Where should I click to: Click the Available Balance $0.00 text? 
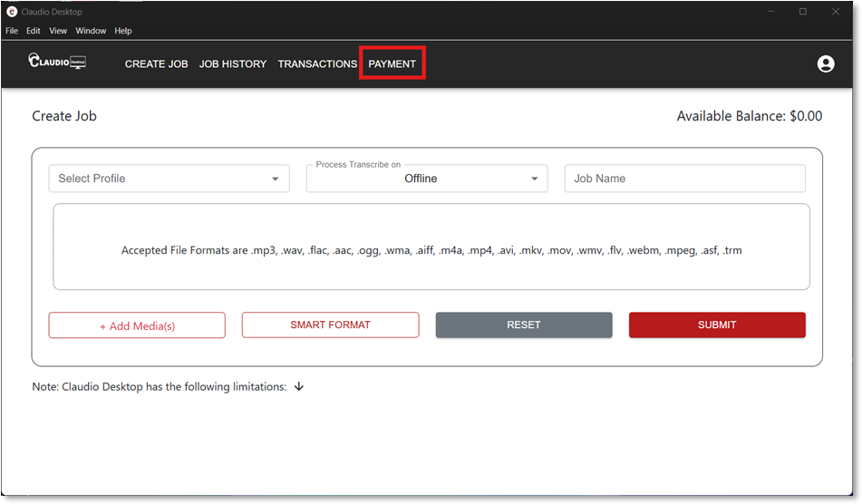click(x=750, y=116)
